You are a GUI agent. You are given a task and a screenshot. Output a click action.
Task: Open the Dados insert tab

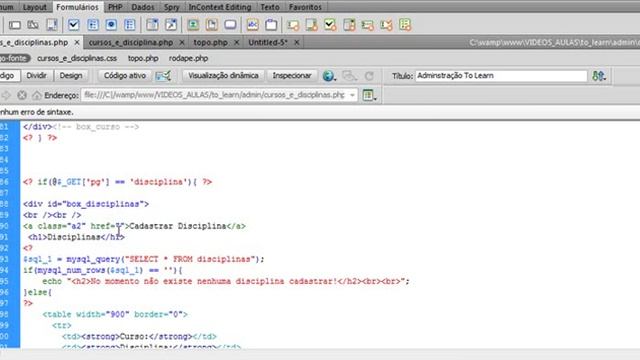pos(143,7)
